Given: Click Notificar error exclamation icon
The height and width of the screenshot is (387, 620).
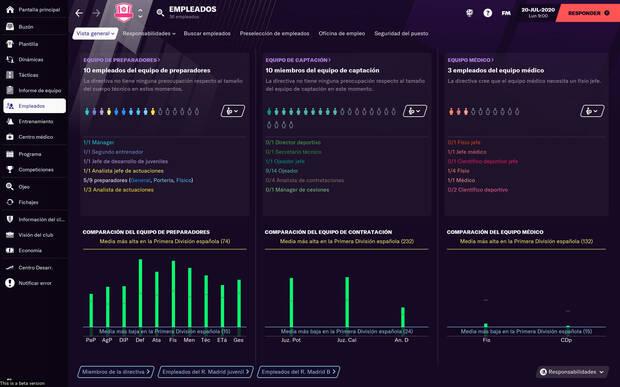Looking at the screenshot, I should 10,283.
